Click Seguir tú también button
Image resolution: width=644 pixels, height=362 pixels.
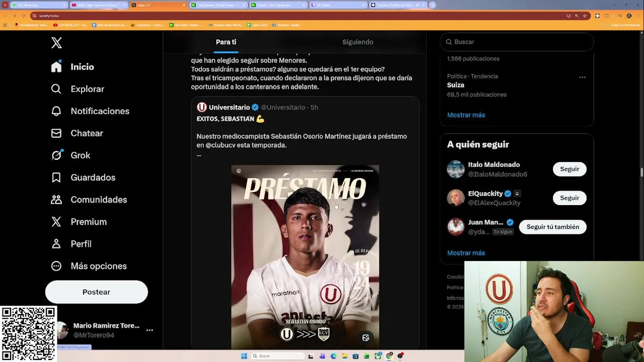tap(552, 227)
